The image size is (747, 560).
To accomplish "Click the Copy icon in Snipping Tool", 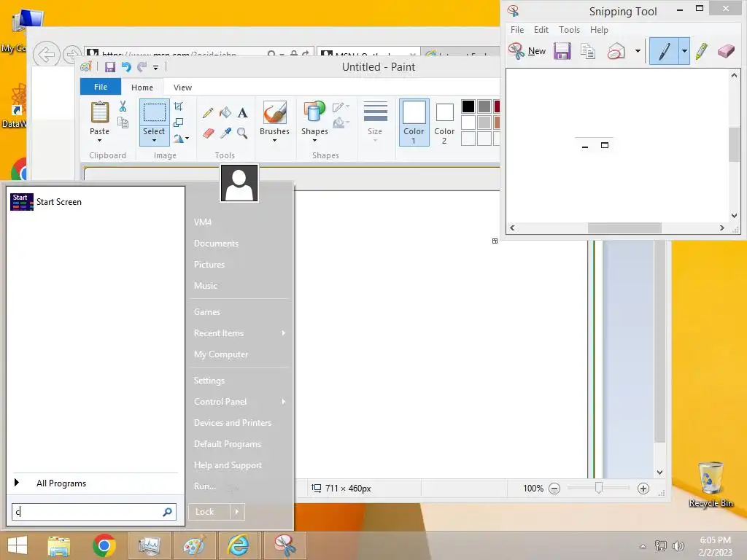I will coord(588,51).
